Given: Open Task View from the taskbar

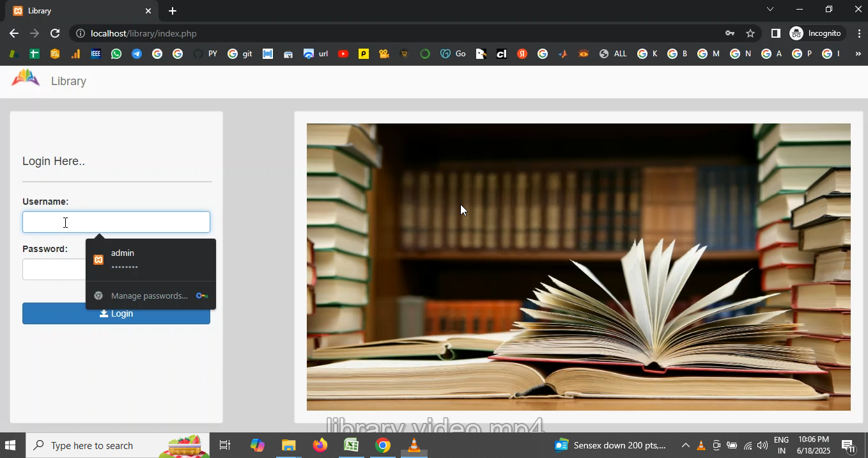Looking at the screenshot, I should pos(225,445).
